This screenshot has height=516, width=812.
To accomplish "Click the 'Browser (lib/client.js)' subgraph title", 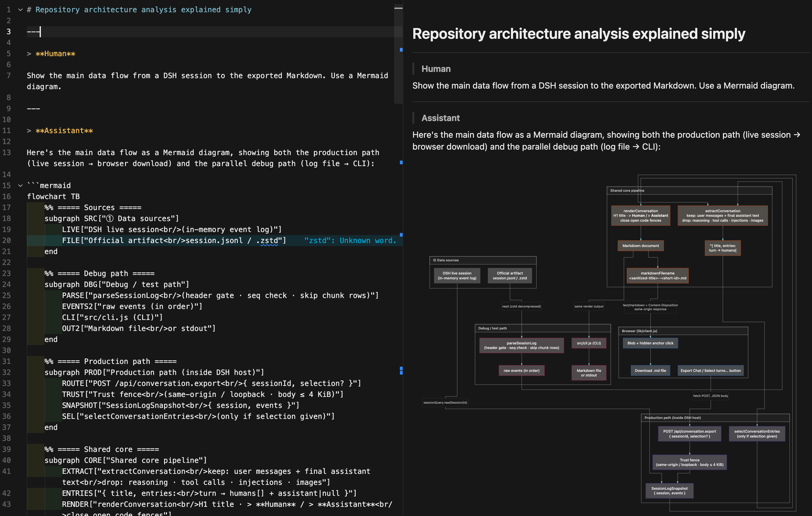I will point(639,331).
